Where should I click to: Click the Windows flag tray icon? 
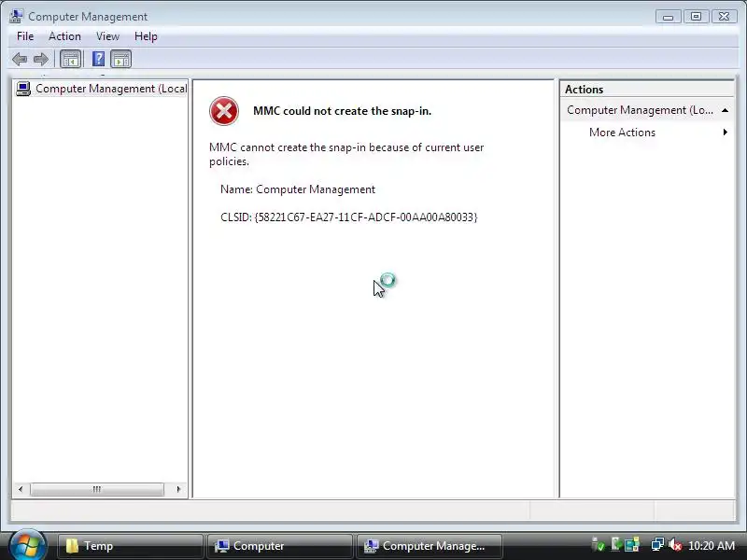pos(632,544)
